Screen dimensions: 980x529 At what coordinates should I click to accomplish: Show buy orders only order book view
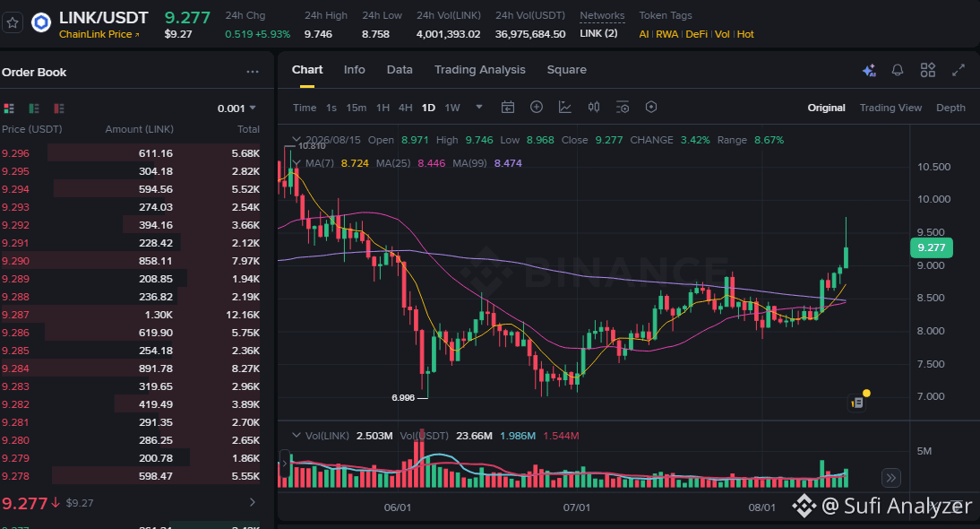tap(34, 108)
